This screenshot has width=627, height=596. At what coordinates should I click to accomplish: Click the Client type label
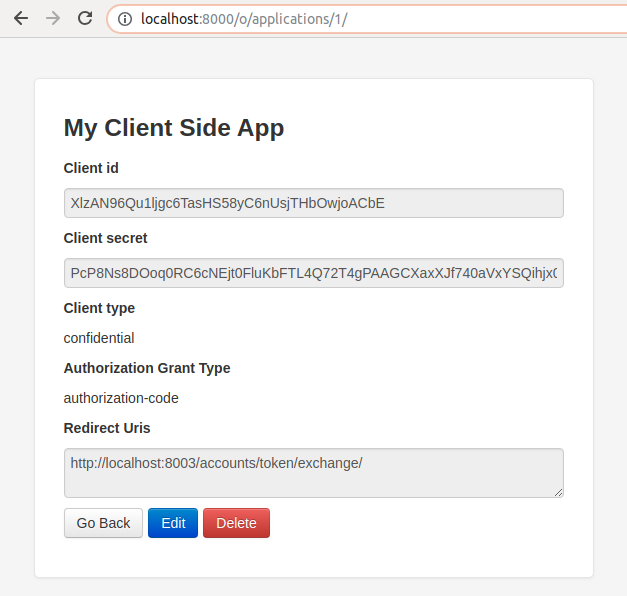99,308
